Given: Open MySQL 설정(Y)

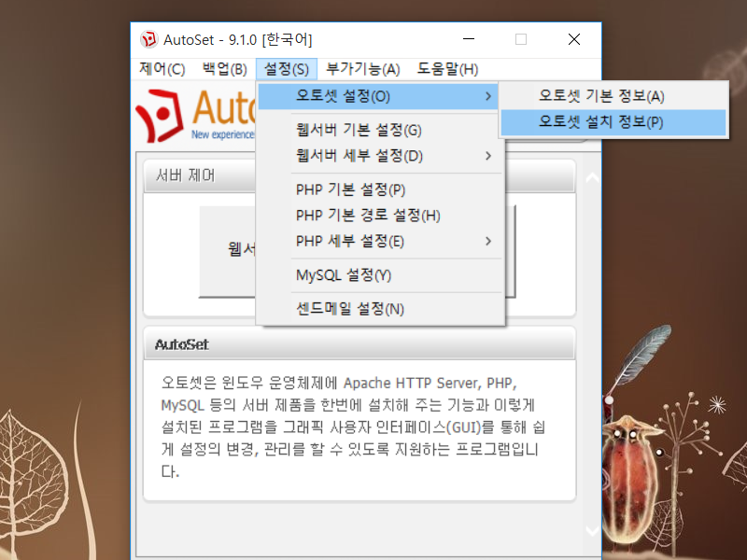Looking at the screenshot, I should click(x=379, y=274).
